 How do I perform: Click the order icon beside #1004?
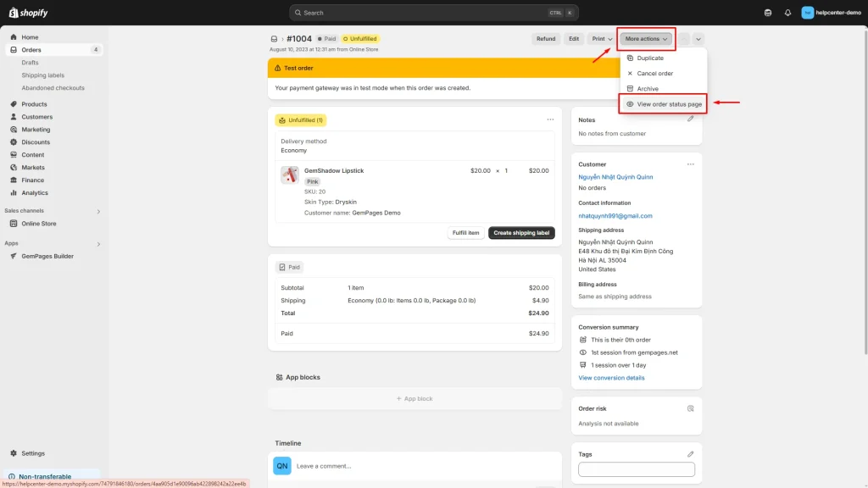[x=274, y=38]
